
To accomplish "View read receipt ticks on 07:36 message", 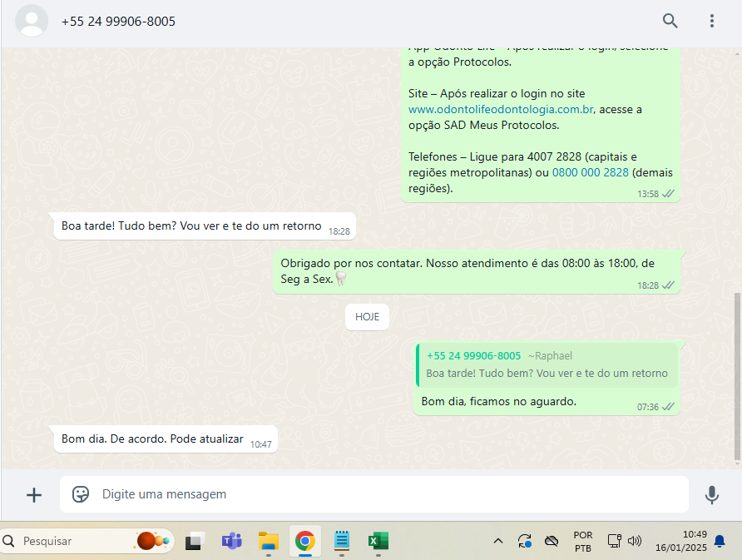I will point(668,407).
